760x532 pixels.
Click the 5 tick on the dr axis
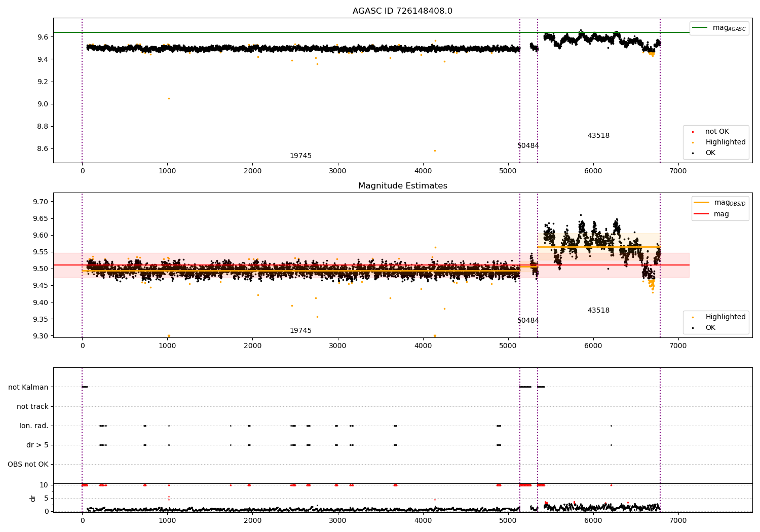coord(47,498)
